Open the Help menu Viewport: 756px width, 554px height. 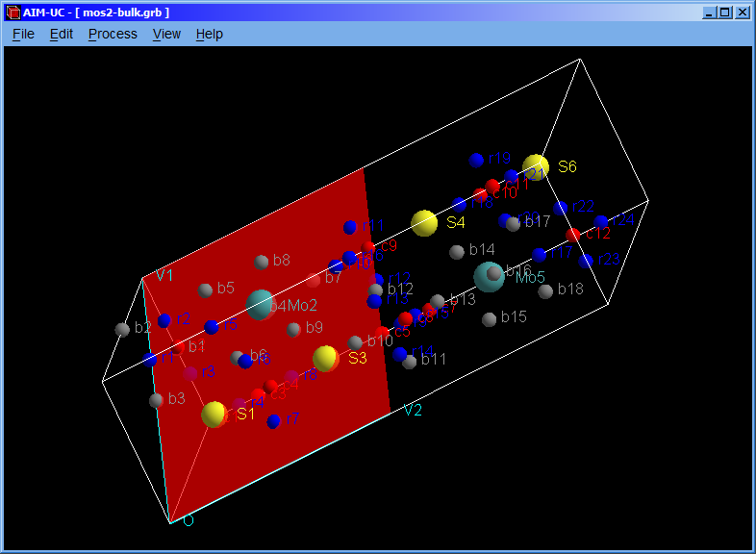(x=209, y=34)
